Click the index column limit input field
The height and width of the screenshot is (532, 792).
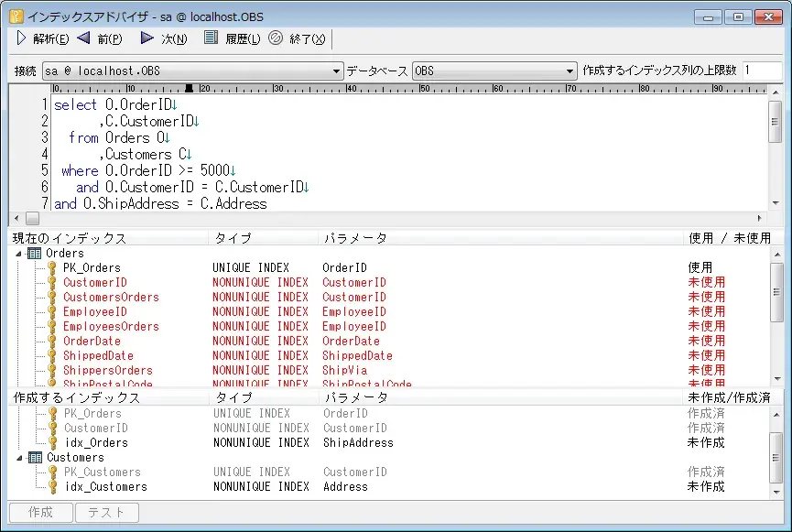pyautogui.click(x=762, y=71)
